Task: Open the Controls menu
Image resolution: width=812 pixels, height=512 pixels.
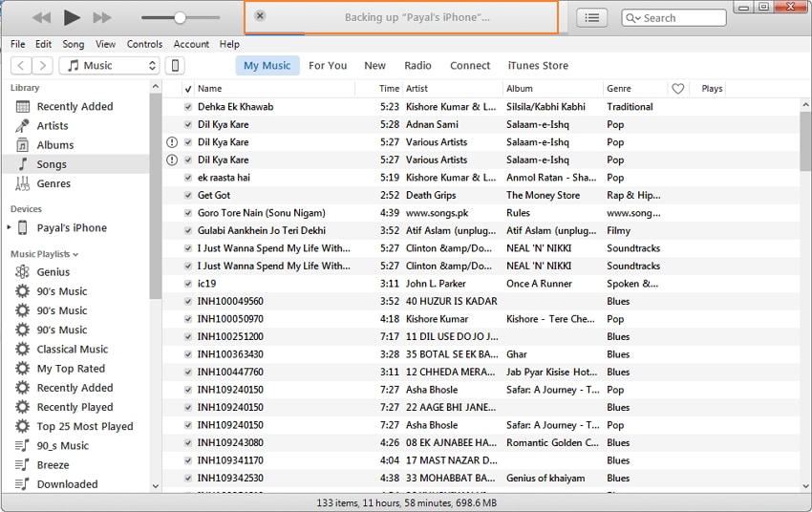Action: point(144,44)
